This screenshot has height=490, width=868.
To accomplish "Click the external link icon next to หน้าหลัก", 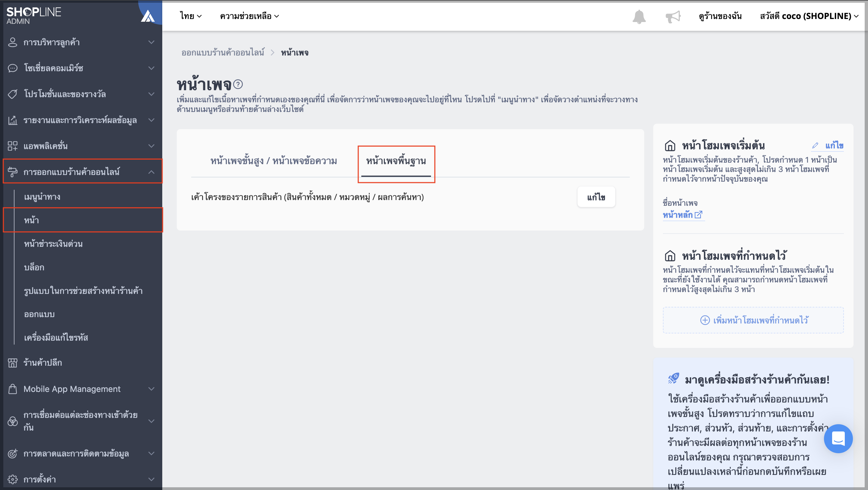I will point(699,215).
